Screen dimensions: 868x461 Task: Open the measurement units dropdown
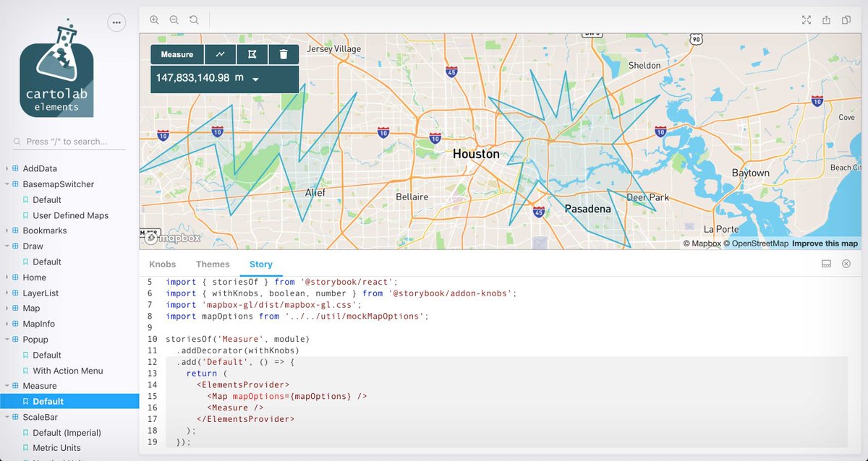255,79
